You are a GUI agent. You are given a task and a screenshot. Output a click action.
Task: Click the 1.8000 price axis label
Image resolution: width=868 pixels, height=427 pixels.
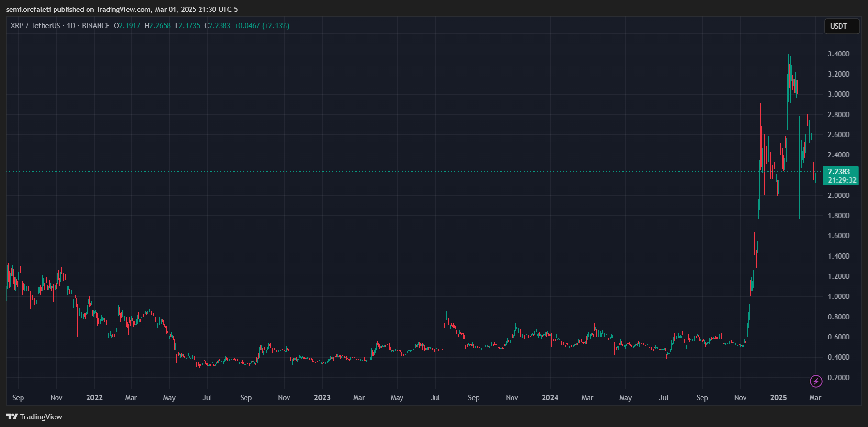(839, 216)
